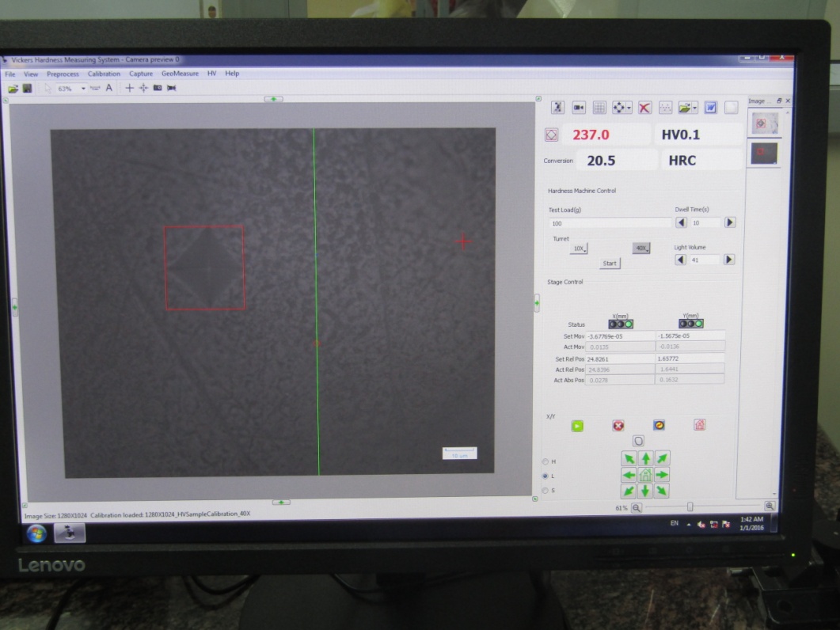The image size is (840, 630).
Task: Click the green play stage move button
Action: click(x=577, y=427)
